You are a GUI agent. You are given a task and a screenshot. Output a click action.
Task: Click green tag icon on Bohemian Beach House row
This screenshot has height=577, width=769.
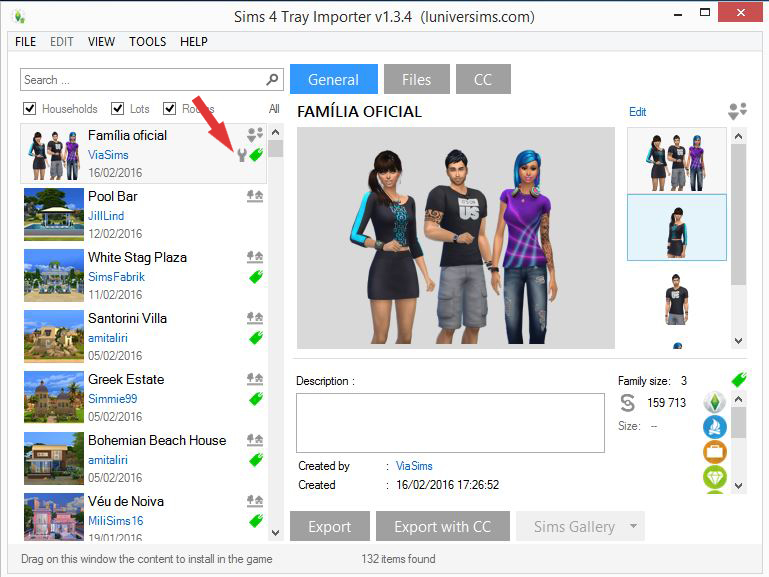click(x=256, y=460)
